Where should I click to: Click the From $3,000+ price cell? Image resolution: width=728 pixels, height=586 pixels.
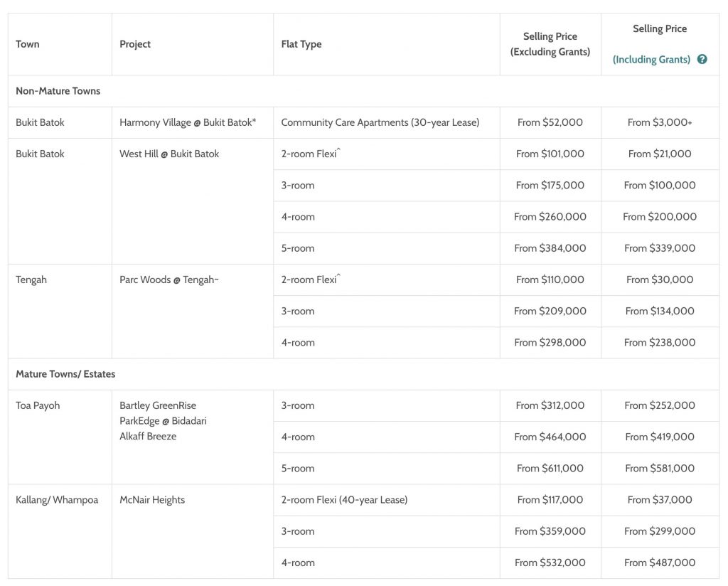[x=660, y=122]
